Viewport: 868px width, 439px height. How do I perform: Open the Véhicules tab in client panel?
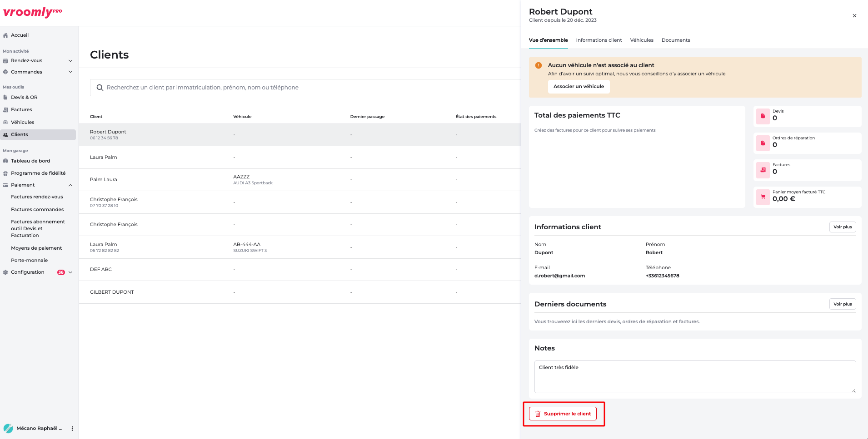click(641, 40)
